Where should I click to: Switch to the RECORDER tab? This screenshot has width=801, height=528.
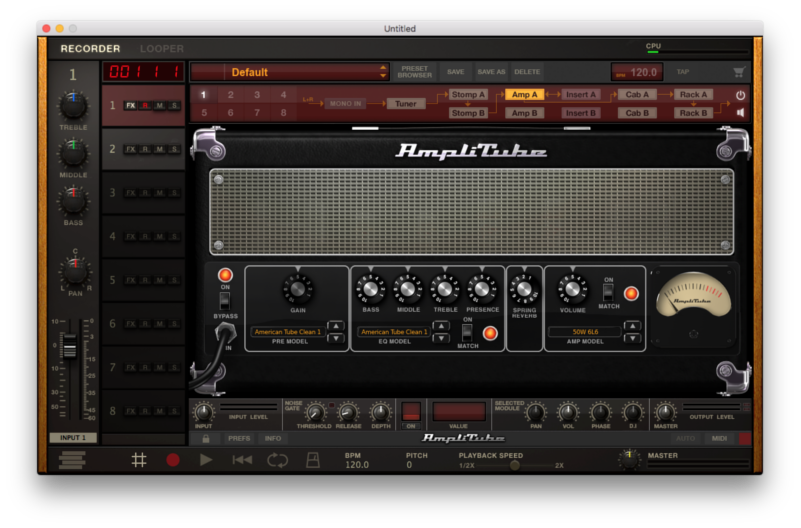[90, 49]
